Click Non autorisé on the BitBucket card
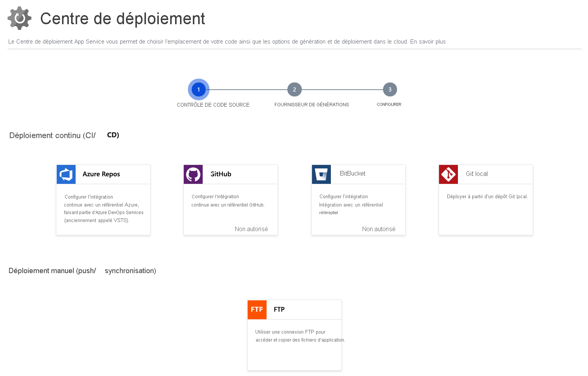 tap(379, 229)
